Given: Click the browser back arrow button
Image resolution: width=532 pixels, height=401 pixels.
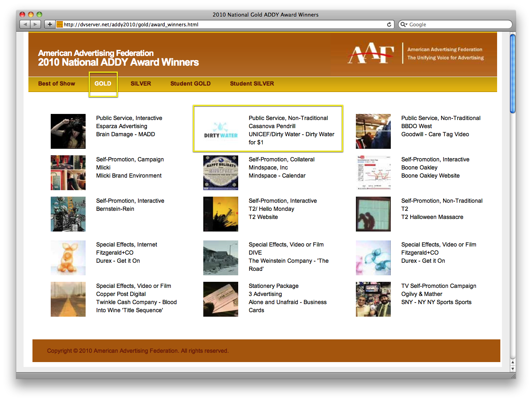Looking at the screenshot, I should [x=25, y=24].
